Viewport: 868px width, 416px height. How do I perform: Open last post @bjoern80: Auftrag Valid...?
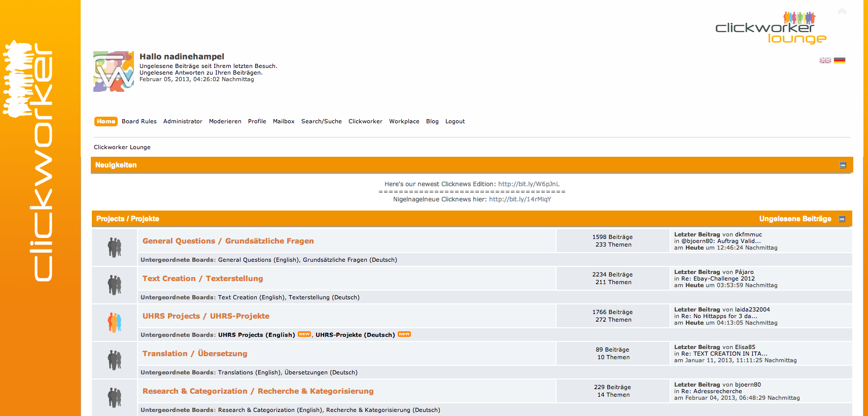tap(721, 241)
